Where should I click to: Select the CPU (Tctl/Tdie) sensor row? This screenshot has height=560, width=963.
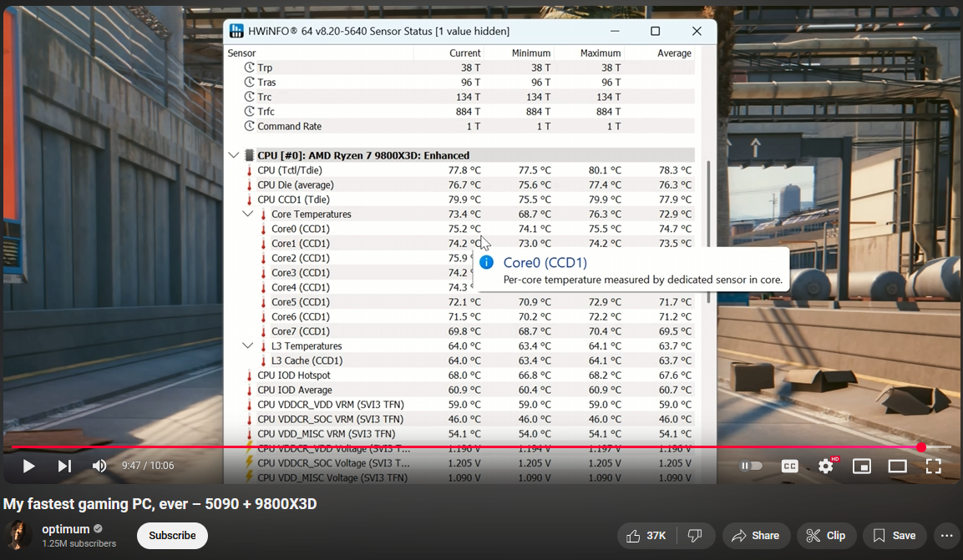[460, 170]
